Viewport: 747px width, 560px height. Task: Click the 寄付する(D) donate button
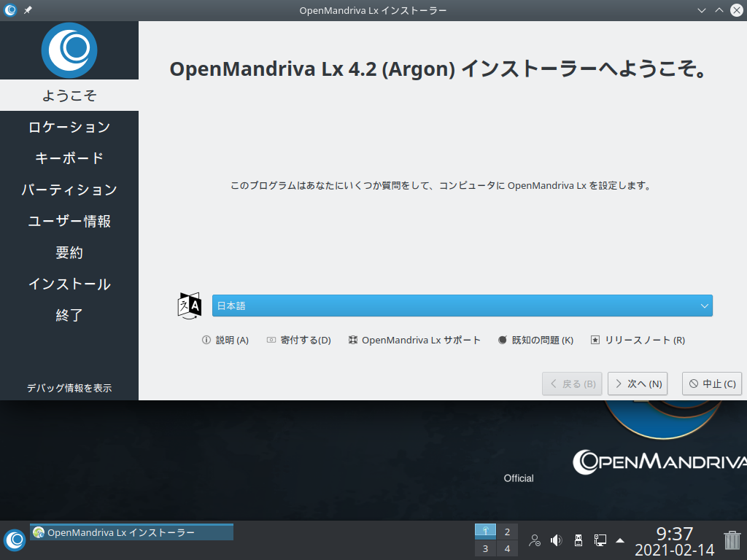[x=298, y=340]
